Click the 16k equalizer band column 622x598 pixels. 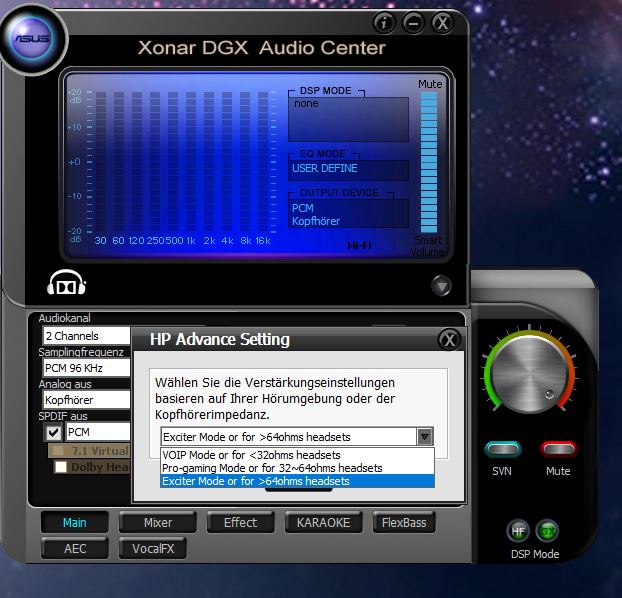263,162
